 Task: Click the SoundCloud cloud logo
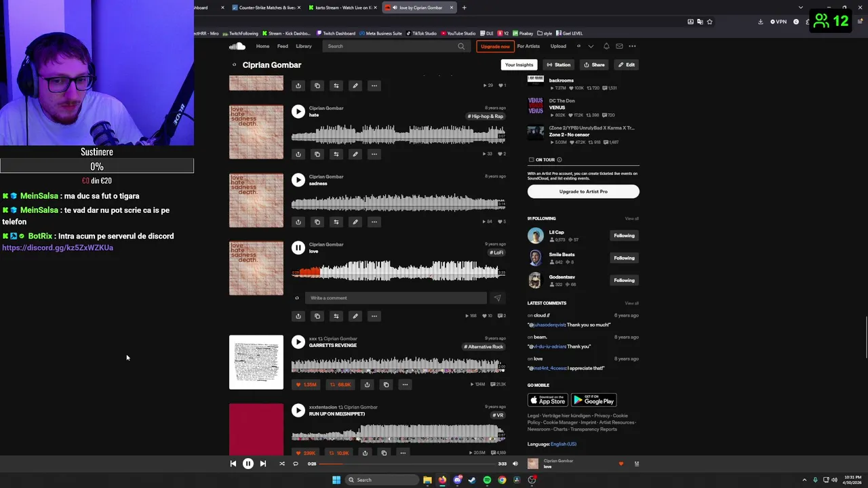[x=237, y=46]
